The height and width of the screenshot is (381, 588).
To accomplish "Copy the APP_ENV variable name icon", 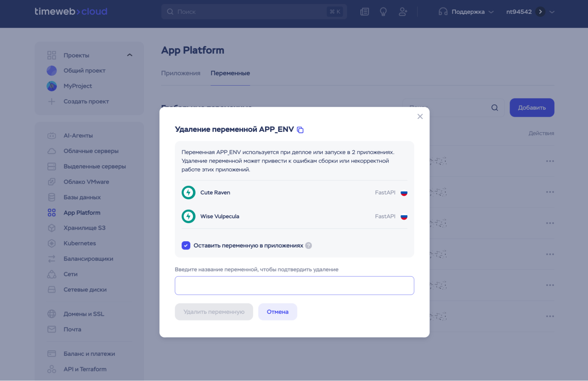I will 300,130.
